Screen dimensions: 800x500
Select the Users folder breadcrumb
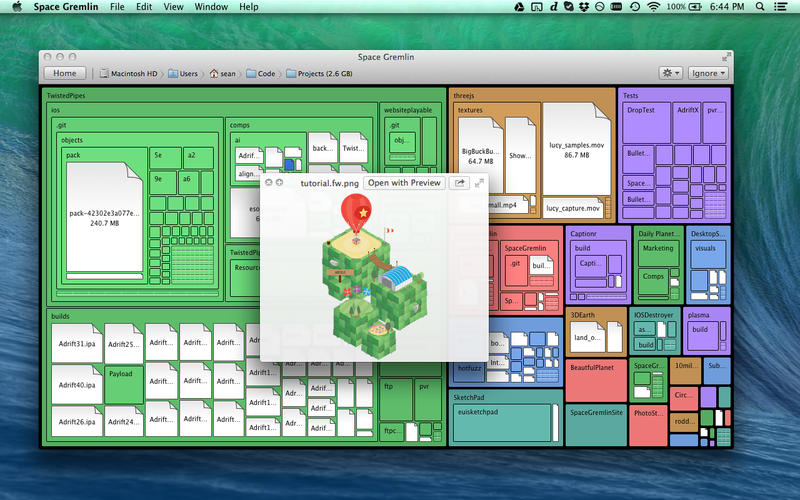tap(184, 73)
